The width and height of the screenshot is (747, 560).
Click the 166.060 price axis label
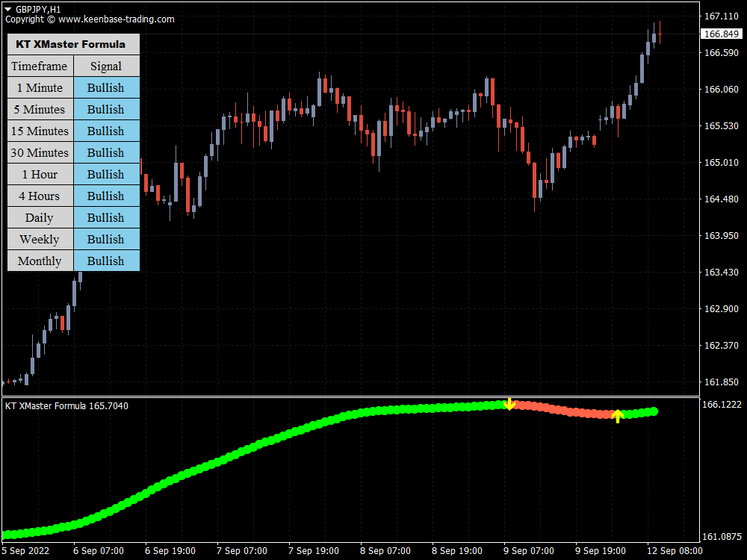pyautogui.click(x=722, y=89)
